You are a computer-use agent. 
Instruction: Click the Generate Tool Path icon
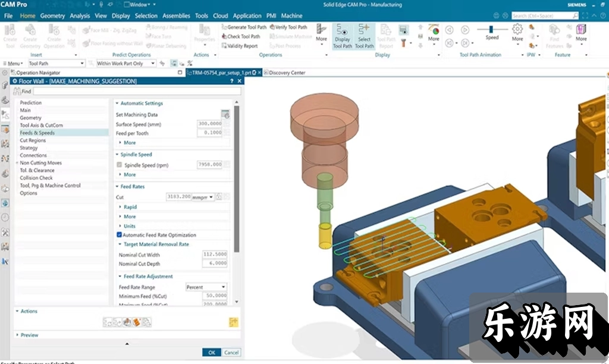click(x=224, y=27)
